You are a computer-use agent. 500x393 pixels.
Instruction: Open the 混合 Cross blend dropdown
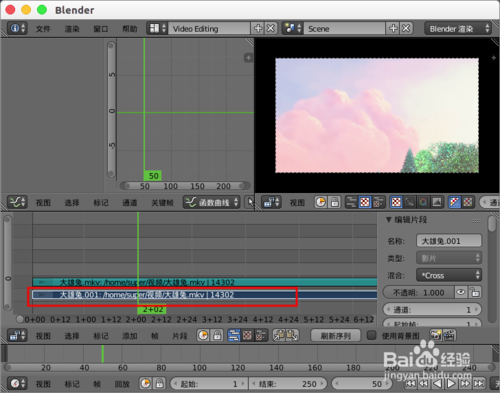pyautogui.click(x=449, y=275)
